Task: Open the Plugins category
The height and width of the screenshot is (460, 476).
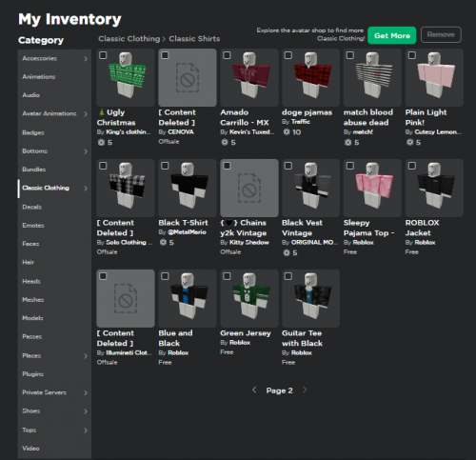Action: pyautogui.click(x=54, y=374)
